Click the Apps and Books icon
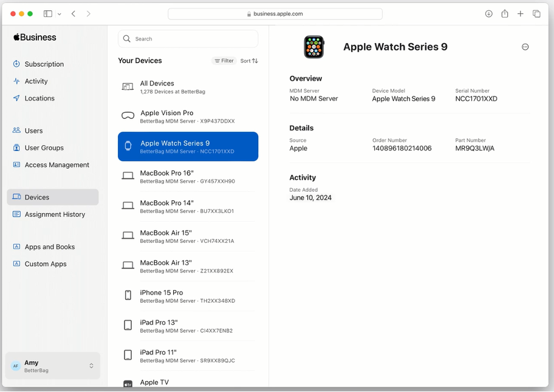This screenshot has width=554, height=392. click(x=16, y=246)
